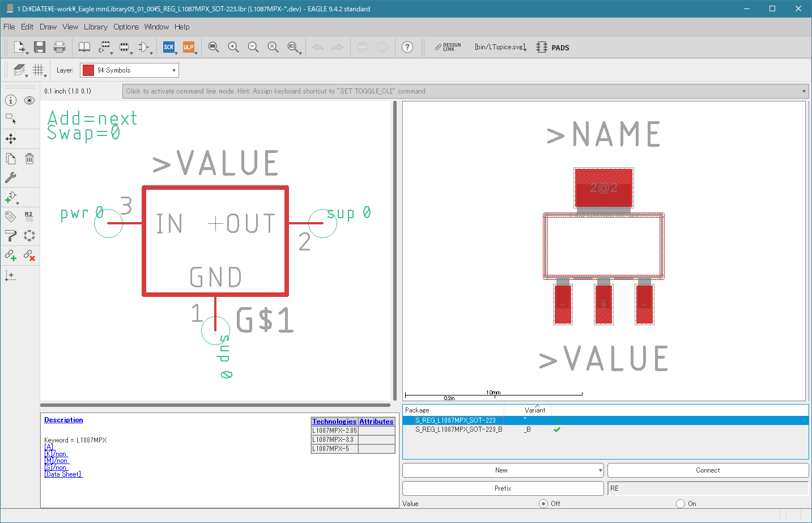Select the Move tool in sidebar
The height and width of the screenshot is (523, 812).
11,139
